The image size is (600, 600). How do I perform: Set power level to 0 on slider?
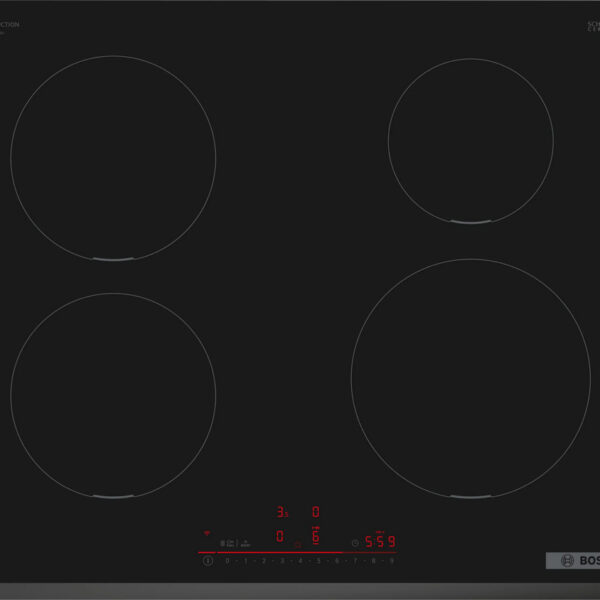coord(227,561)
